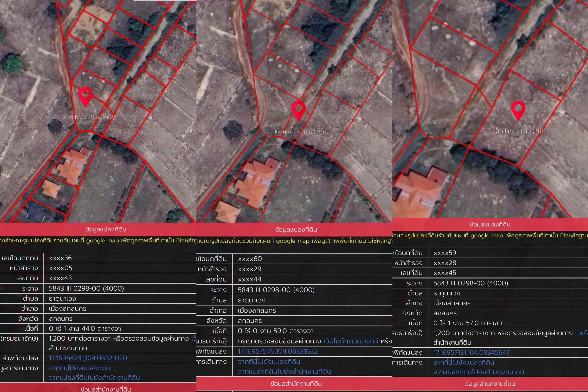Open coordinates link 17.16957131,104.08345647
588x392 pixels.
pos(471,353)
